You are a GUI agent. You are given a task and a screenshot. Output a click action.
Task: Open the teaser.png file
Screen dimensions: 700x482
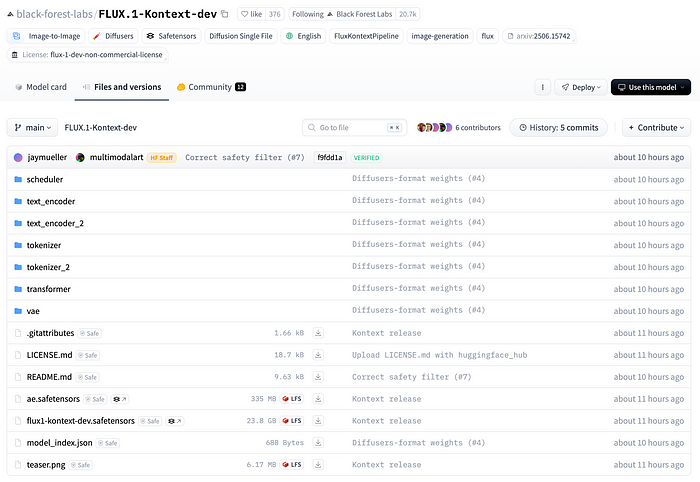[x=46, y=465]
